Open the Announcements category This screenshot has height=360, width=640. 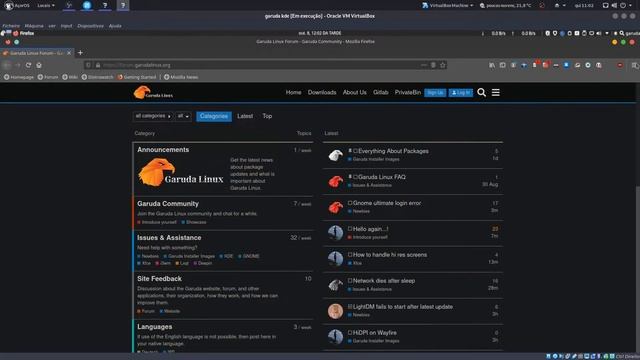coord(163,150)
